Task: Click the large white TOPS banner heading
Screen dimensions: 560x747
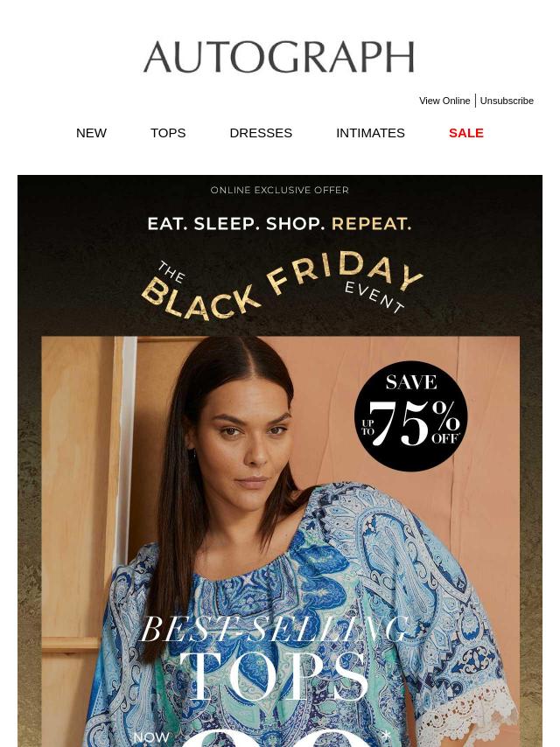Action: [274, 676]
